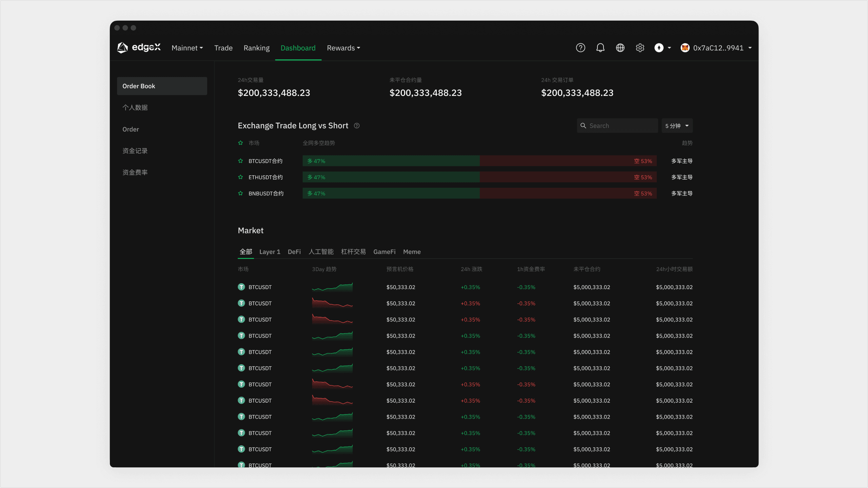The width and height of the screenshot is (868, 488).
Task: Switch to the DeFi market tab
Action: [294, 252]
